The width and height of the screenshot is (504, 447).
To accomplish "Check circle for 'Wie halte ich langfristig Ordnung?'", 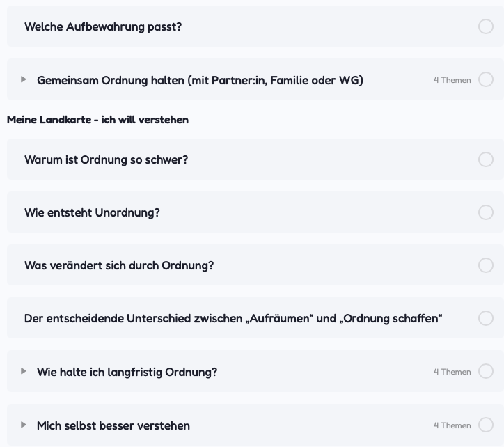I will (x=486, y=371).
